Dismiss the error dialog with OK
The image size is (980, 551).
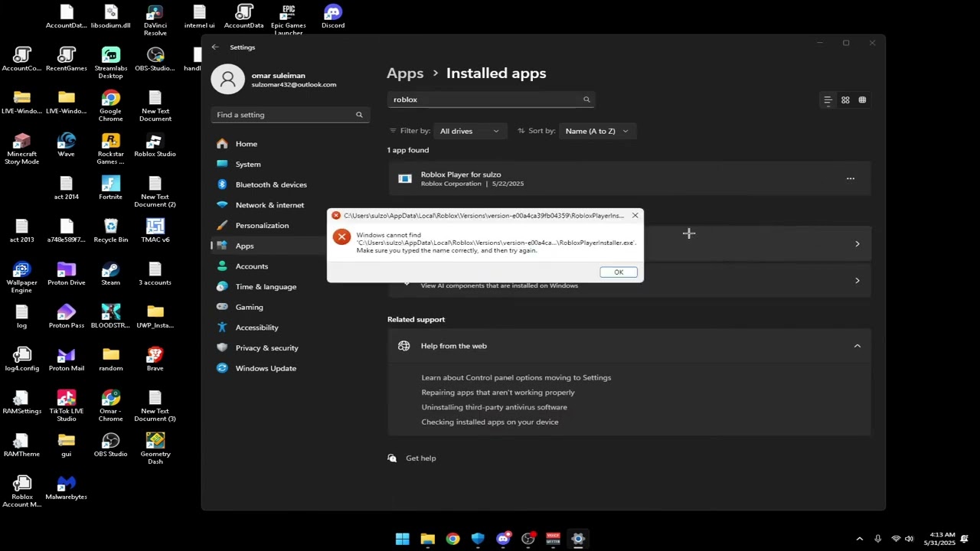point(619,272)
